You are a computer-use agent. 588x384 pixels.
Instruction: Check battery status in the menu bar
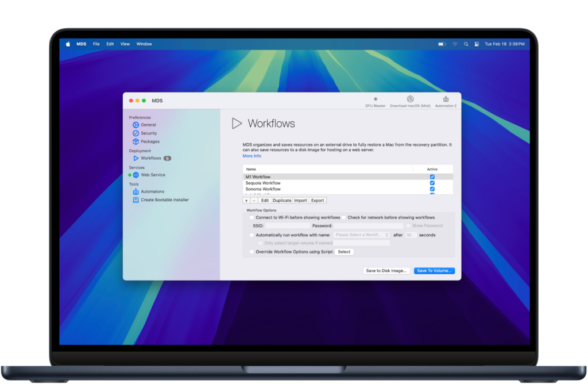click(442, 44)
